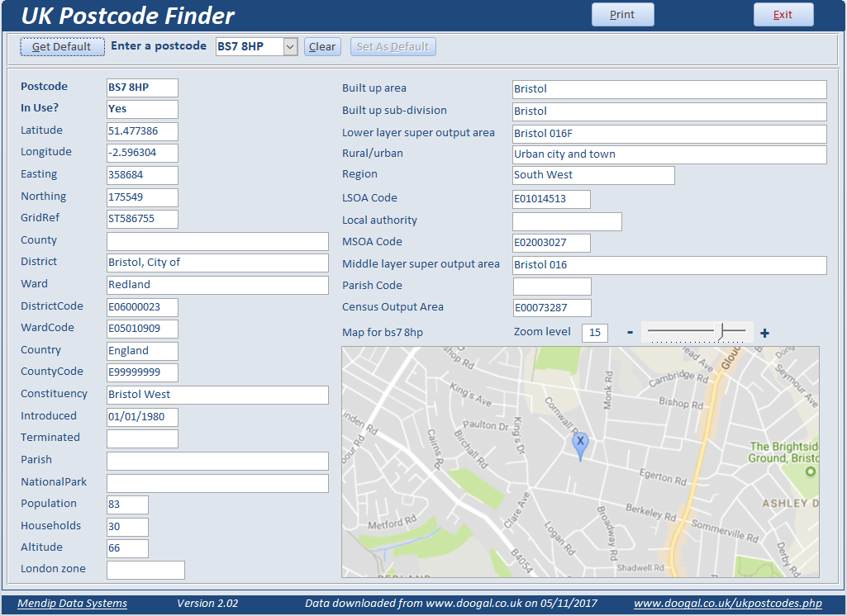Click the blue map marker pin
847x616 pixels.
[580, 446]
